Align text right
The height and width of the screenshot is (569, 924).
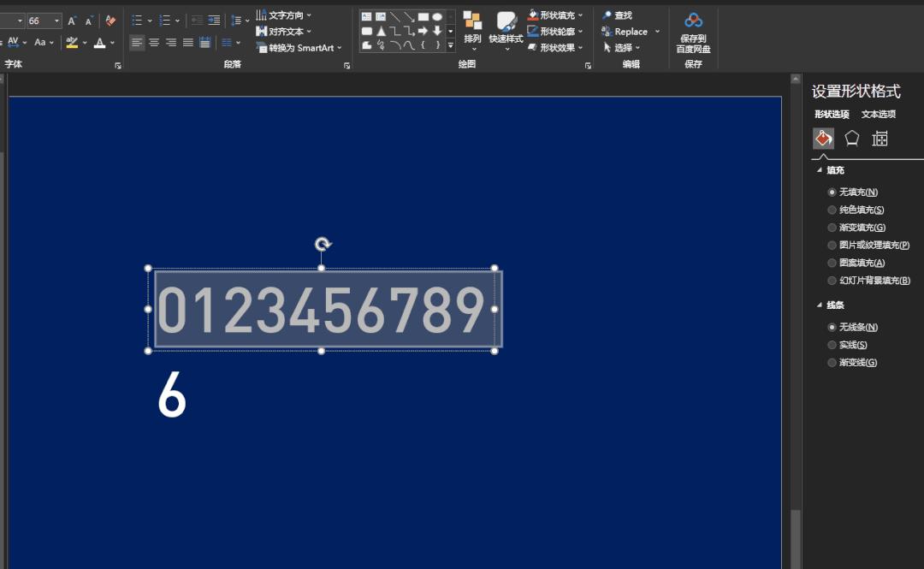[171, 43]
